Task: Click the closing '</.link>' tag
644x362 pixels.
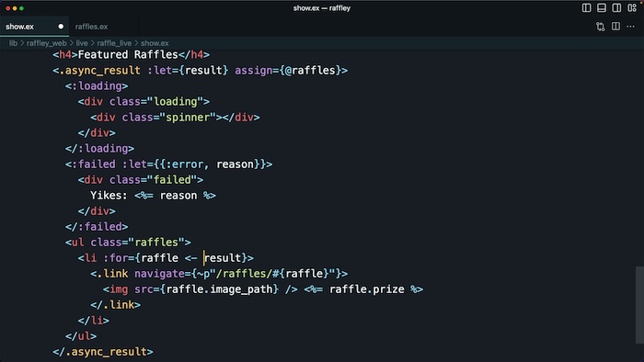Action: coord(115,305)
